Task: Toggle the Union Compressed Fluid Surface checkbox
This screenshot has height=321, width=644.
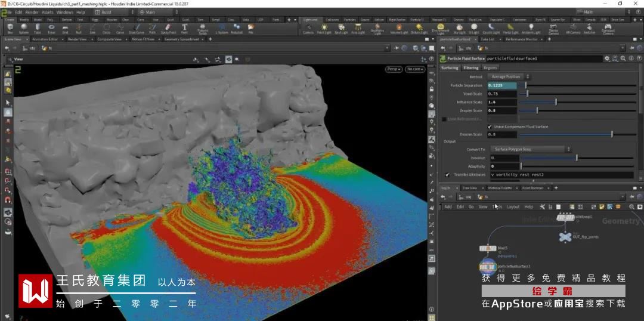Action: (490, 126)
